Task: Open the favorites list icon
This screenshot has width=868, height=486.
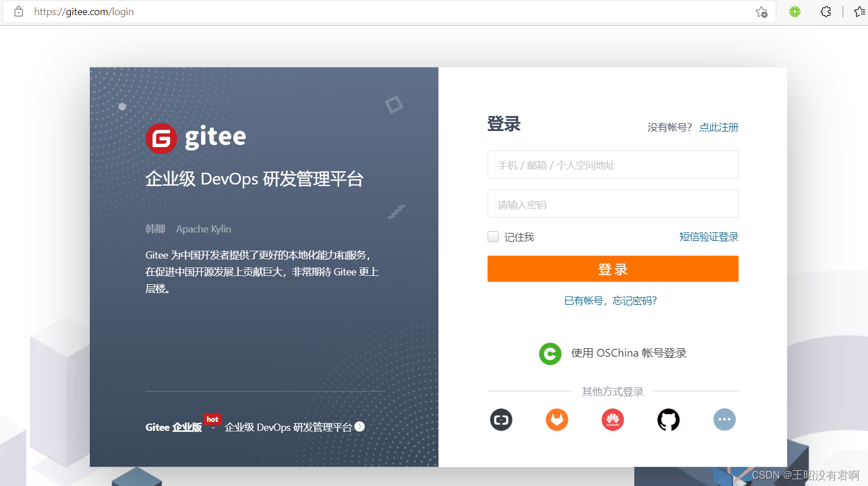Action: tap(860, 12)
